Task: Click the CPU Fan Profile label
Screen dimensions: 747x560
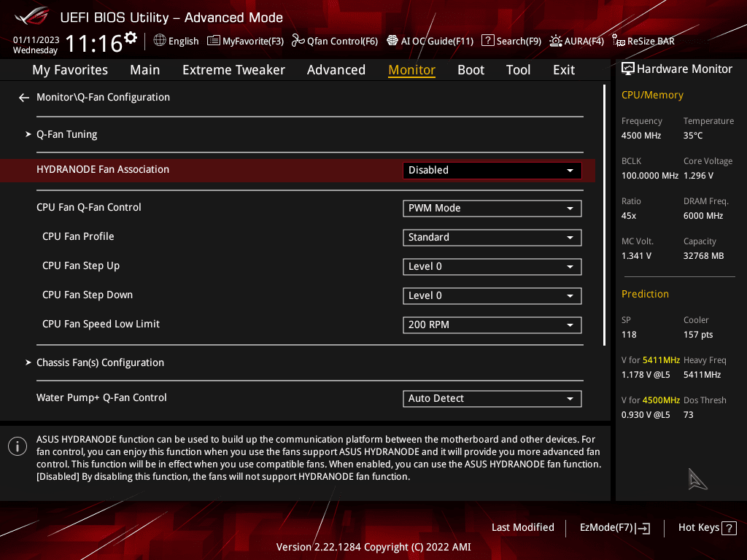Action: pos(78,237)
